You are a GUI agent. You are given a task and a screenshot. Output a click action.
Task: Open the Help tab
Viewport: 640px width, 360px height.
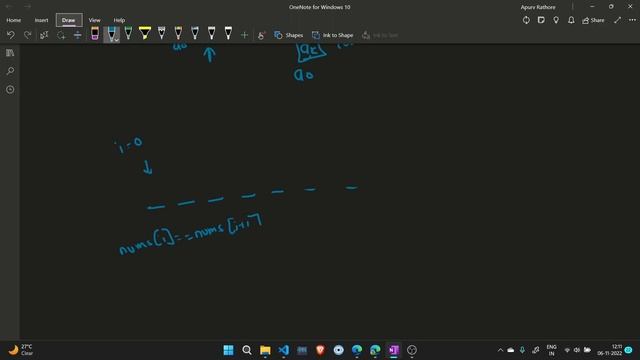pos(119,20)
